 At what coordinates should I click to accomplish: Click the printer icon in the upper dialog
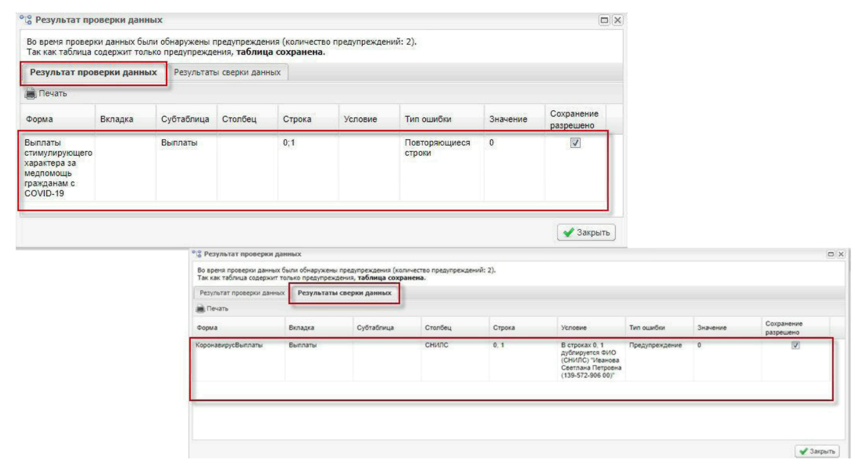(x=30, y=94)
